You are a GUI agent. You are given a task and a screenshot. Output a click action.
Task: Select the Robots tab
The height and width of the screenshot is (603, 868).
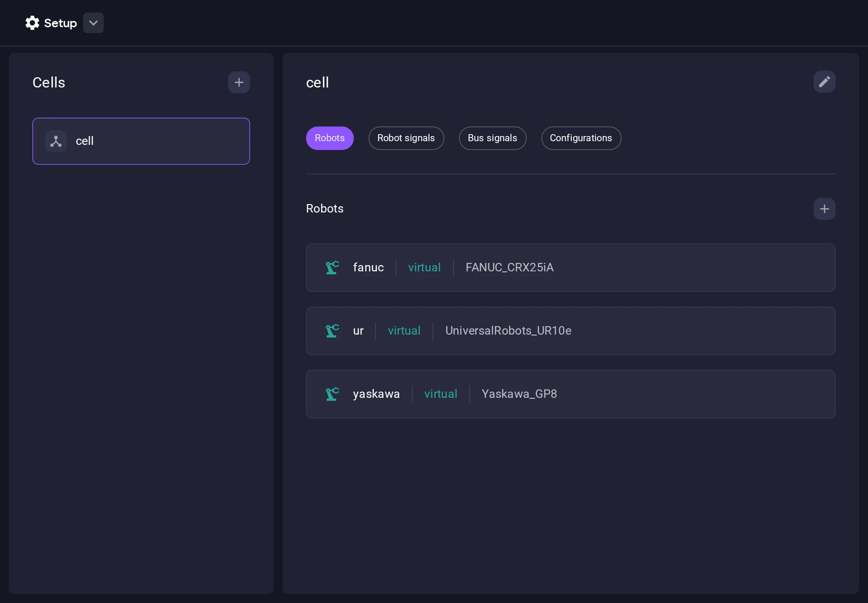point(329,138)
